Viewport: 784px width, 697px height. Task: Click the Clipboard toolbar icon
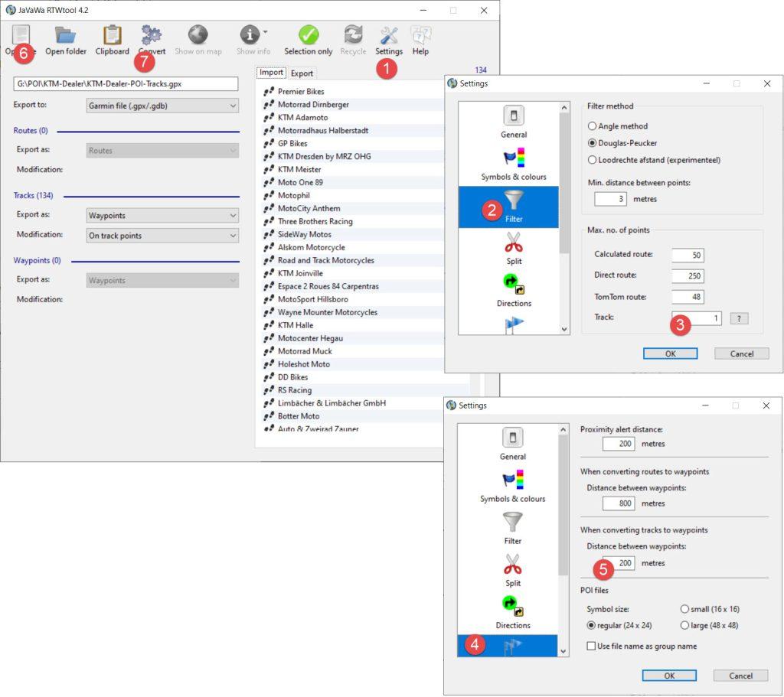[x=112, y=36]
